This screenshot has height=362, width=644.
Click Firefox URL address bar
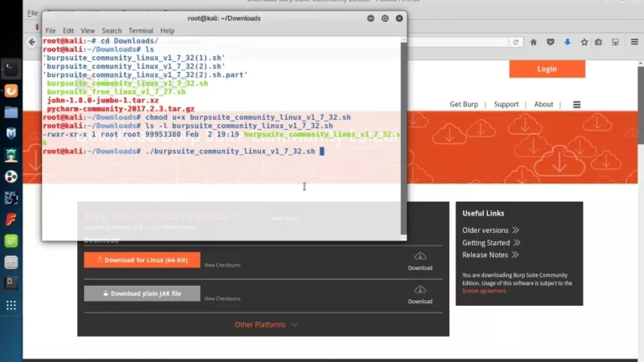click(x=458, y=42)
